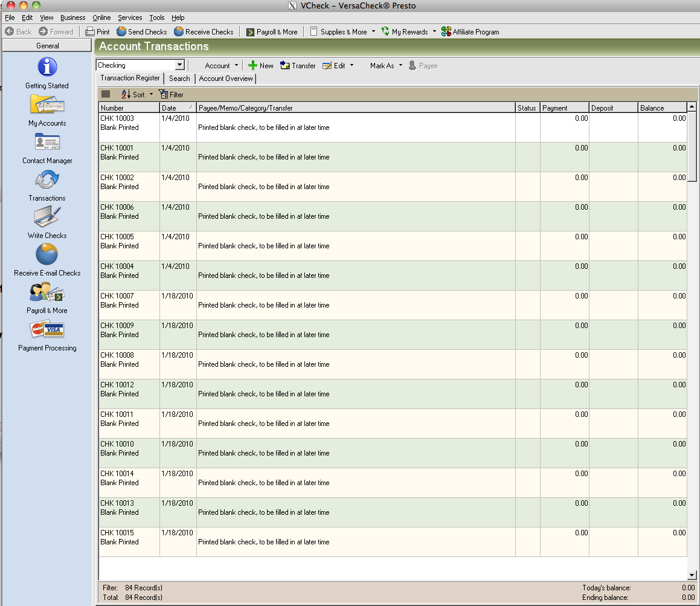Click the Payee person icon

[412, 66]
